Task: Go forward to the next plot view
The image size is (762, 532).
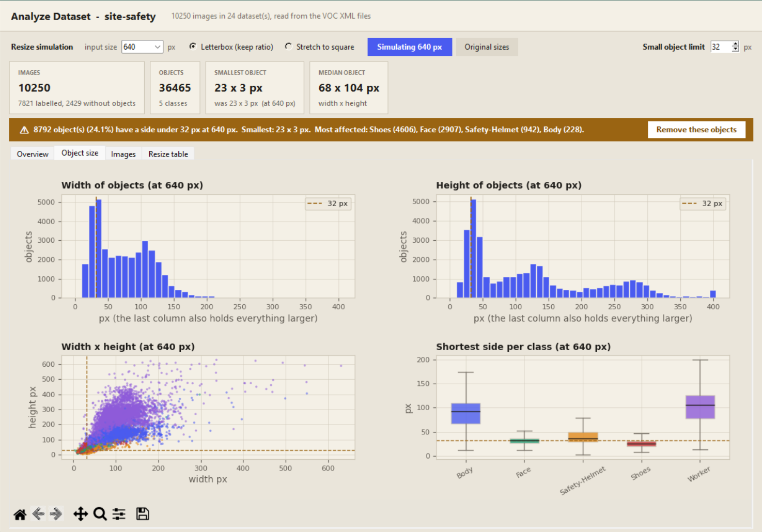Action: (x=56, y=514)
